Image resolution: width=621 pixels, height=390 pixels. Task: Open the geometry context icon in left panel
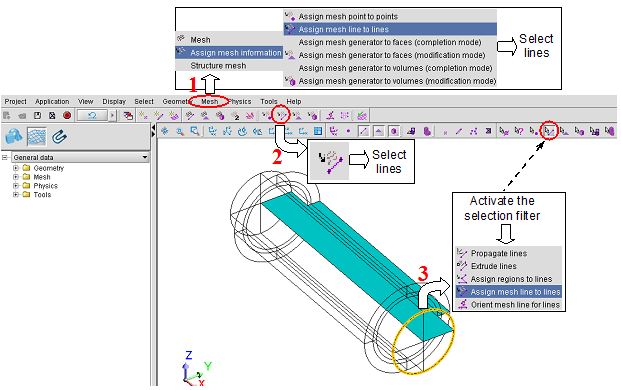(13, 137)
